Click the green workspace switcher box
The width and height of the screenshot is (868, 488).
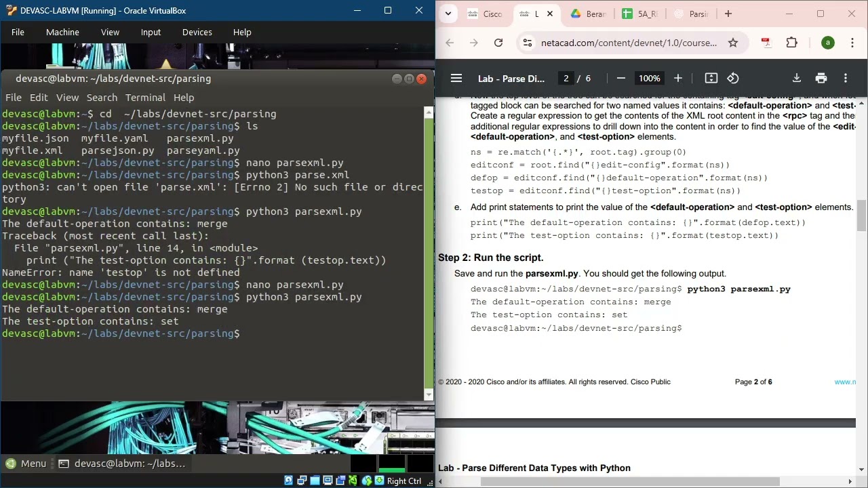392,464
